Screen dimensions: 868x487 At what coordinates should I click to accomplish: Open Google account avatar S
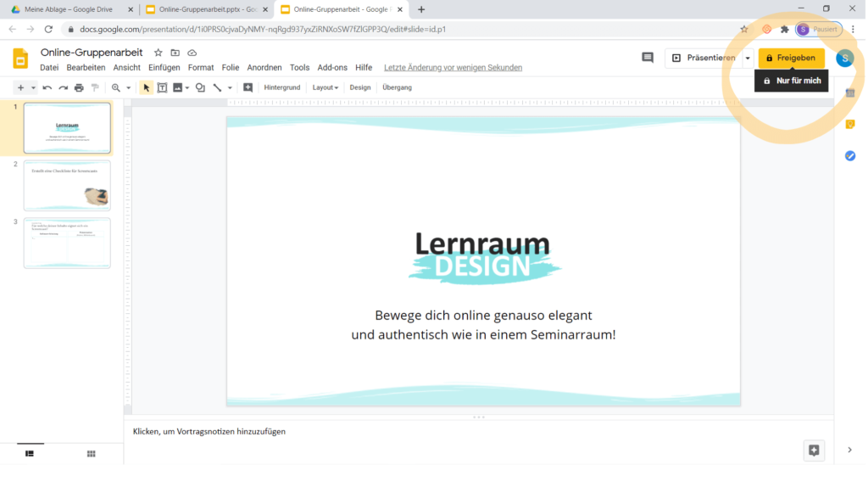click(x=845, y=59)
